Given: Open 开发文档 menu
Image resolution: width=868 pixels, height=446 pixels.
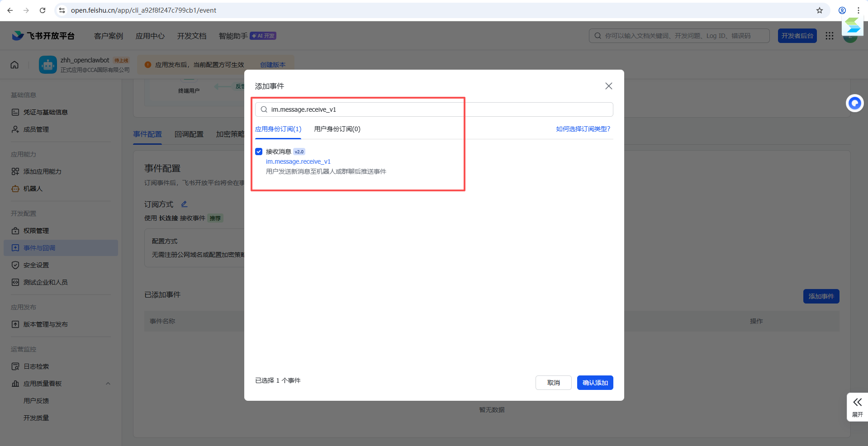Looking at the screenshot, I should (x=192, y=36).
